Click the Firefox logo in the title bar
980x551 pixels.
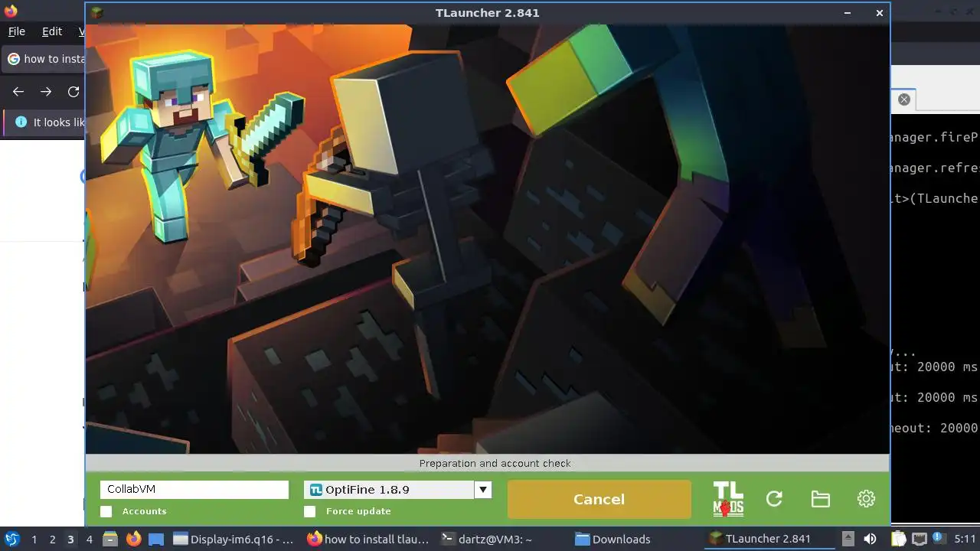[x=11, y=11]
